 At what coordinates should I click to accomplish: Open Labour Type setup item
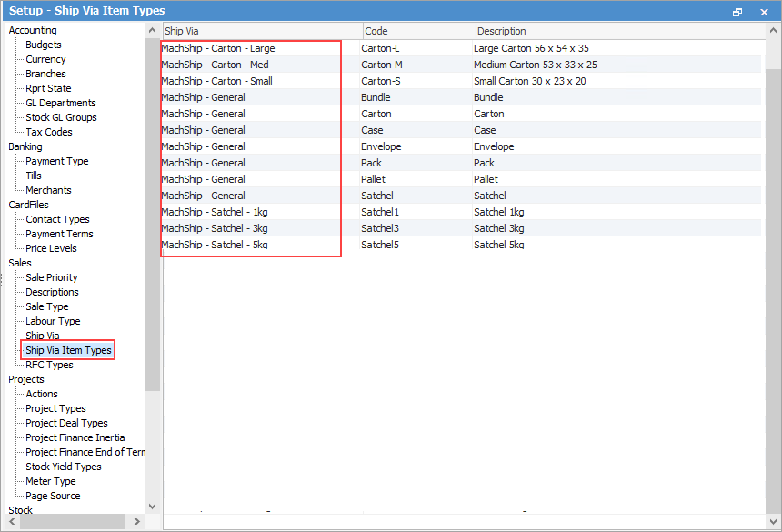[53, 321]
